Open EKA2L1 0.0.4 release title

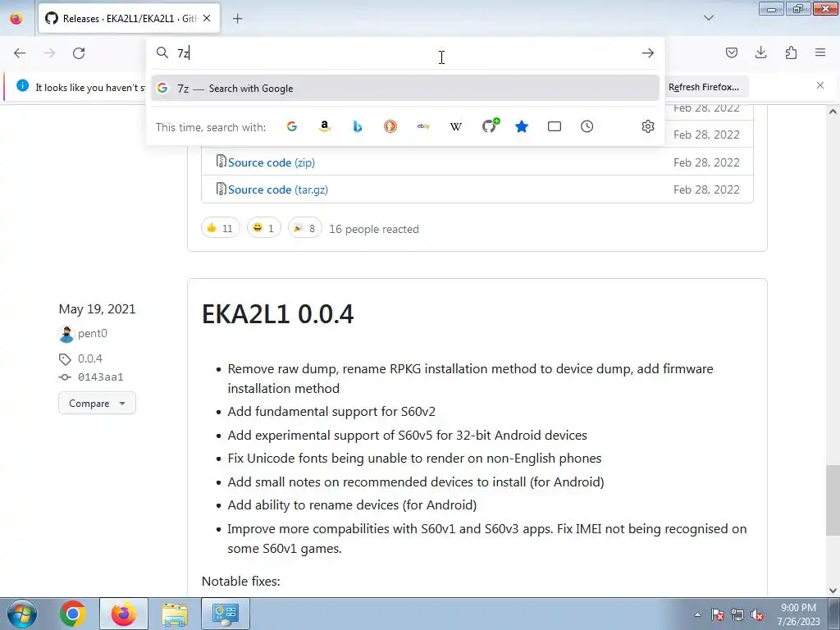277,314
